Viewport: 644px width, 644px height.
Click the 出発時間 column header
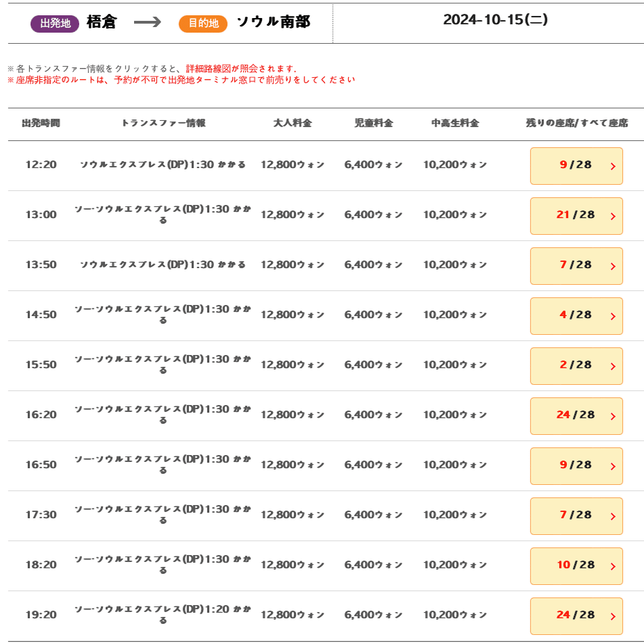[x=41, y=124]
